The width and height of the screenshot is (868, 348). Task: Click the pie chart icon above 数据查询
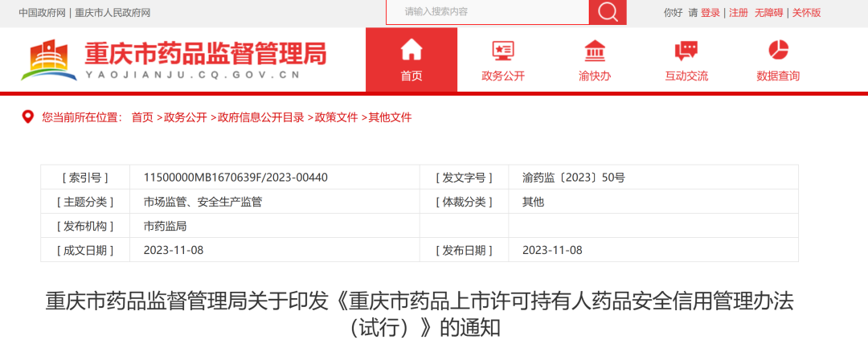[778, 50]
